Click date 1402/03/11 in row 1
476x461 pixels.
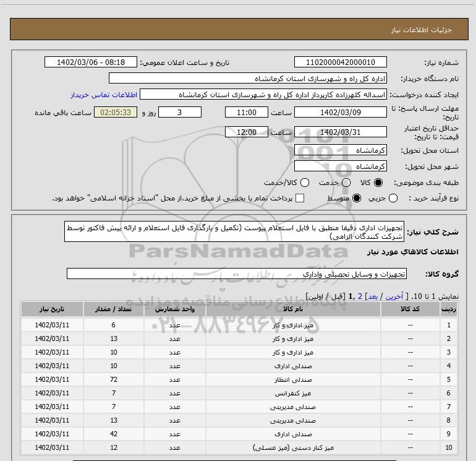click(52, 325)
